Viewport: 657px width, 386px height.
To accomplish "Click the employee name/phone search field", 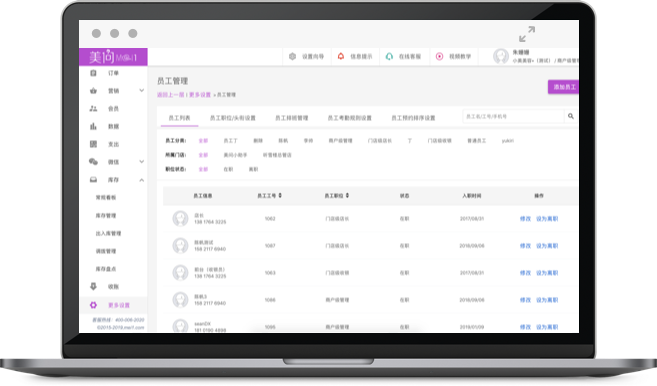I will click(x=513, y=116).
